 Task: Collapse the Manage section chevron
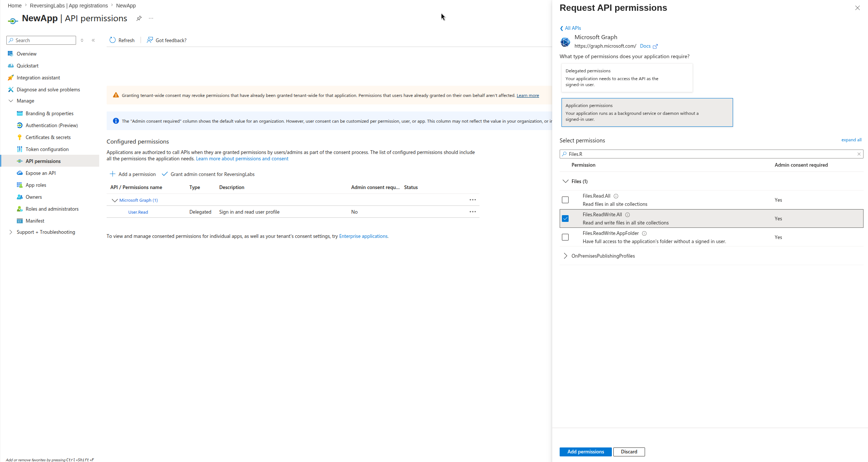tap(11, 101)
